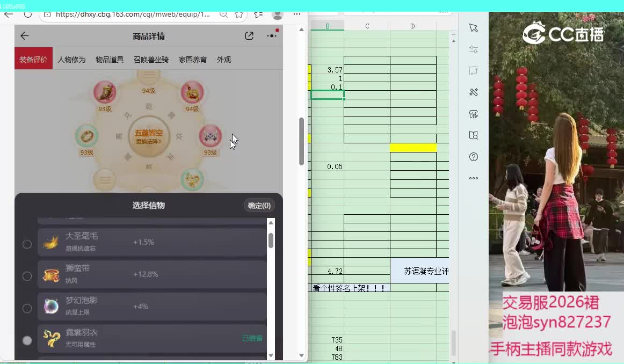The image size is (624, 364).
Task: Select the cursor tool in side panel
Action: (473, 28)
